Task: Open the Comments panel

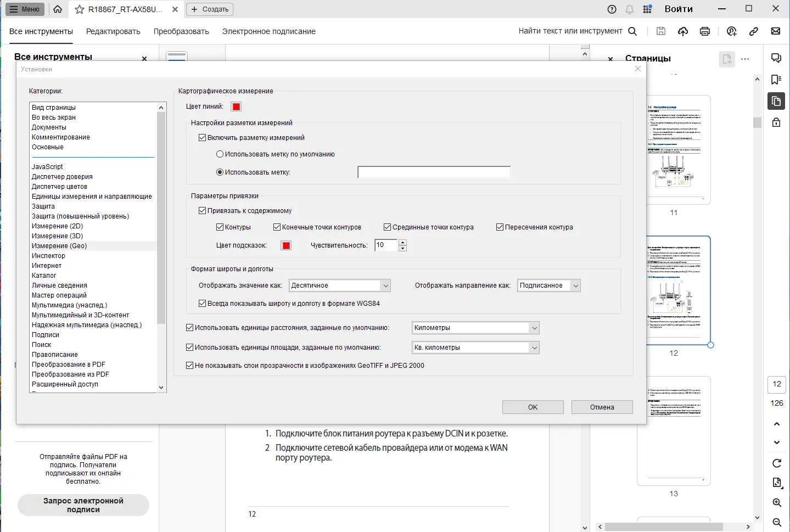Action: point(776,58)
